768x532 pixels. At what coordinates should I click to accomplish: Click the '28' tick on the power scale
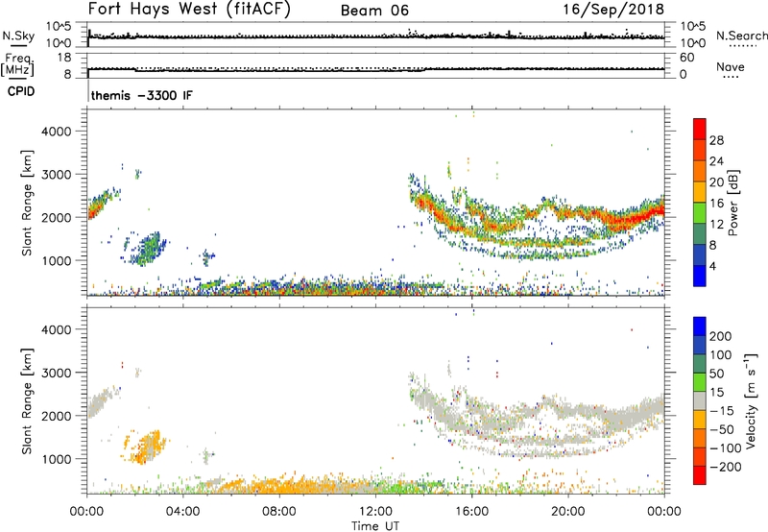click(716, 140)
